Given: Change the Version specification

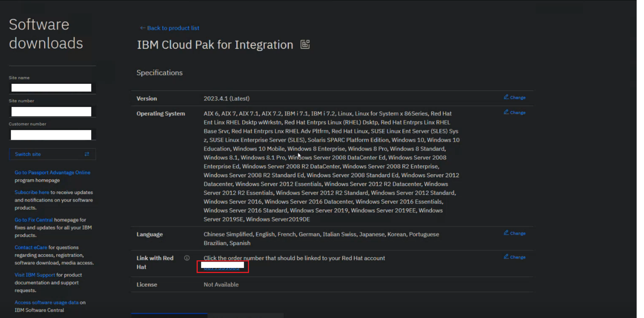Looking at the screenshot, I should [x=515, y=97].
